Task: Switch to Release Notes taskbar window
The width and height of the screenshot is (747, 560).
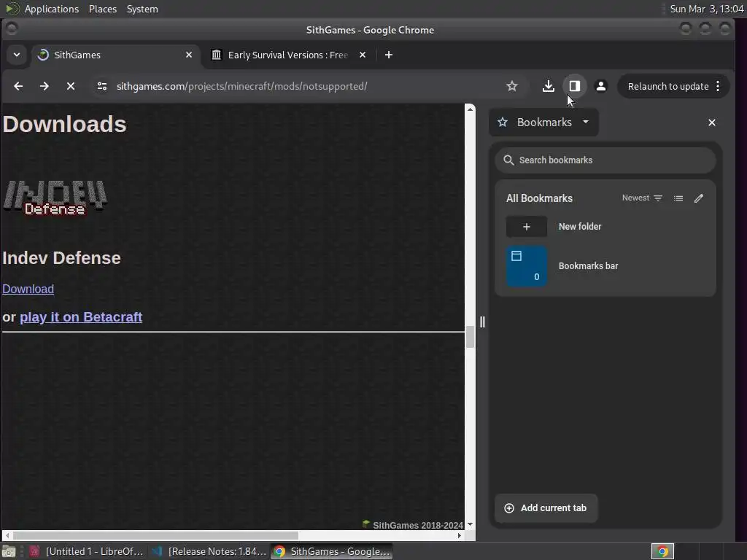Action: point(209,551)
